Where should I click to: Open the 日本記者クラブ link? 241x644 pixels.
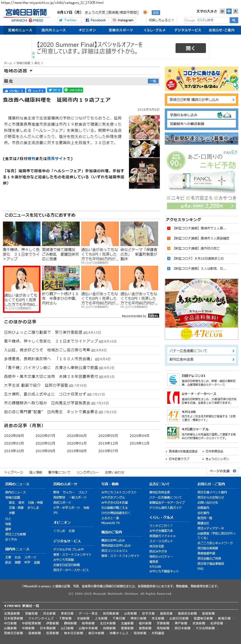tap(179, 459)
